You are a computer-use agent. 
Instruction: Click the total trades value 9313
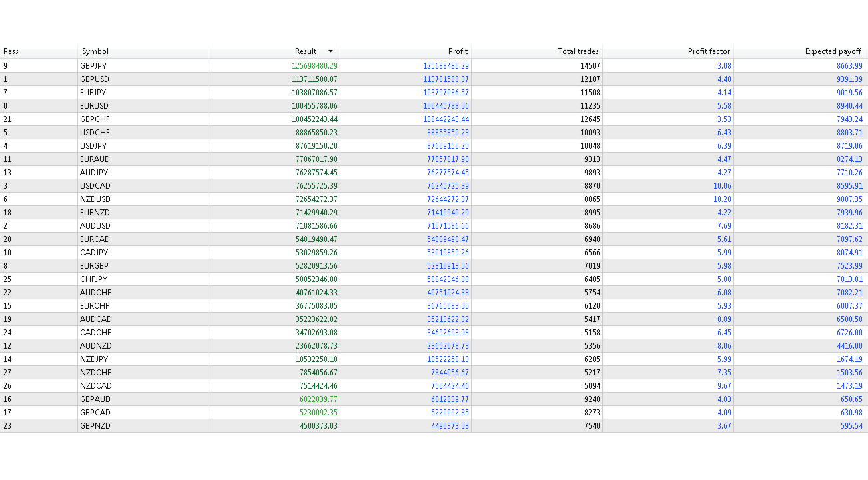pos(592,159)
